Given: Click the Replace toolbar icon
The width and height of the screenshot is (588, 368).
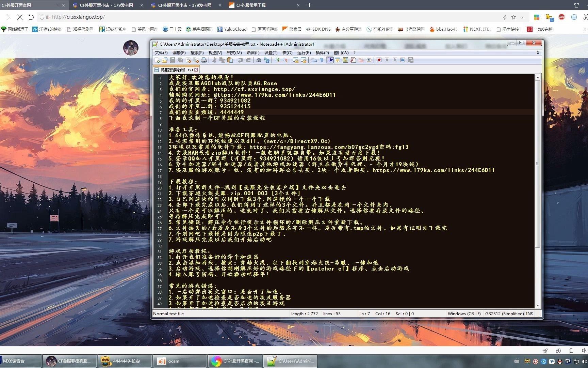Looking at the screenshot, I should 267,60.
